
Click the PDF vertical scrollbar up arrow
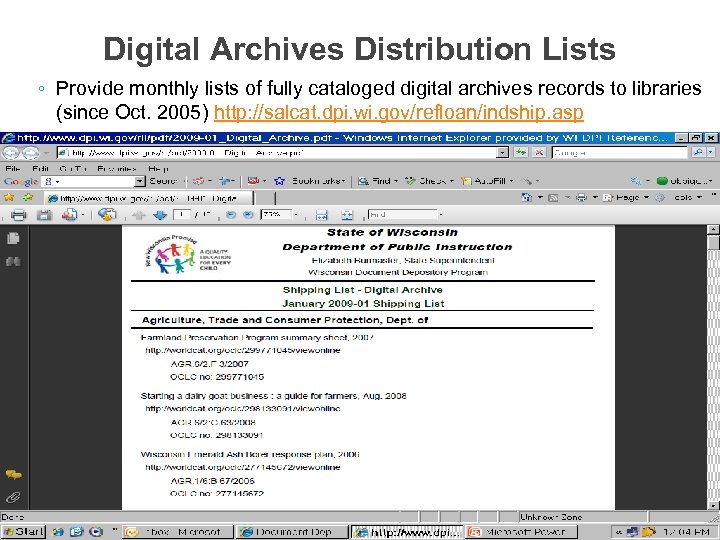pos(713,229)
